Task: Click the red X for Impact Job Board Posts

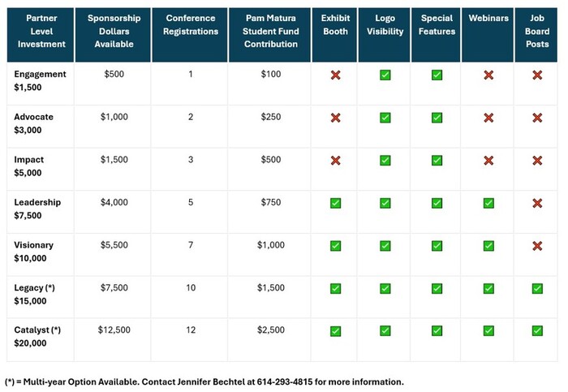Action: pos(537,160)
